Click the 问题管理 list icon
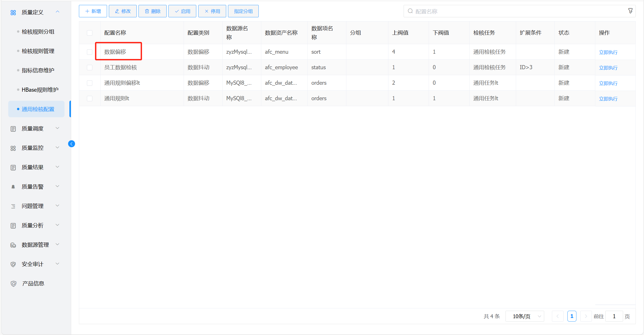The width and height of the screenshot is (644, 335). [13, 206]
